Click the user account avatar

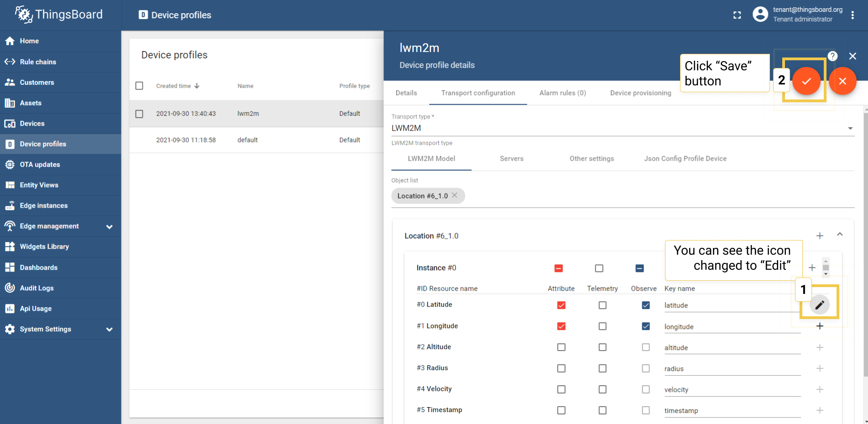[x=760, y=14]
